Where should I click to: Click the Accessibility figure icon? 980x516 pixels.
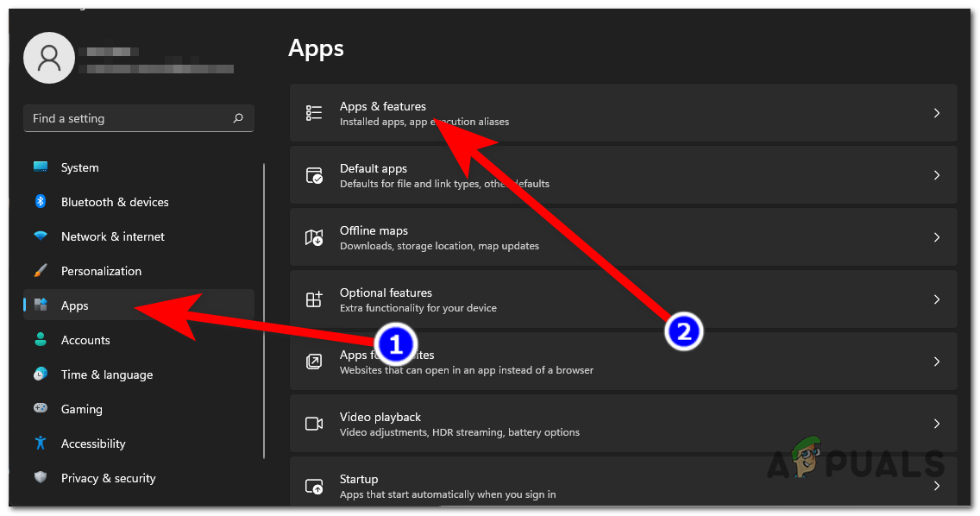click(41, 443)
